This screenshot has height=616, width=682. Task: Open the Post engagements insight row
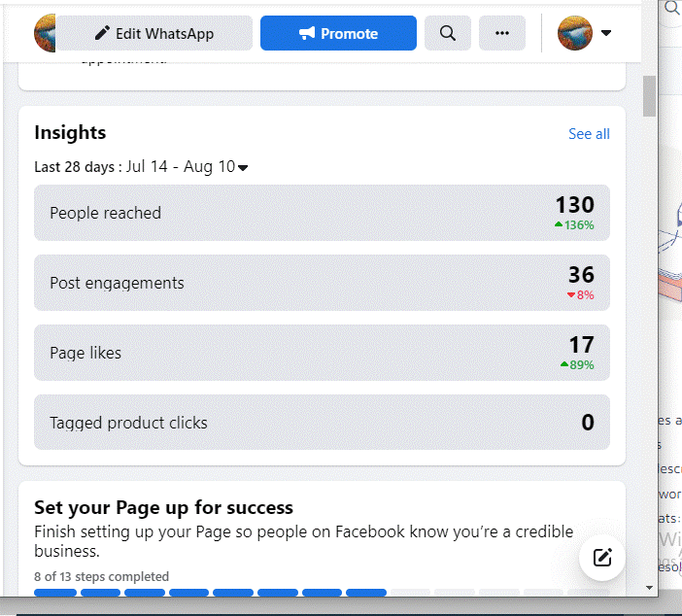322,283
